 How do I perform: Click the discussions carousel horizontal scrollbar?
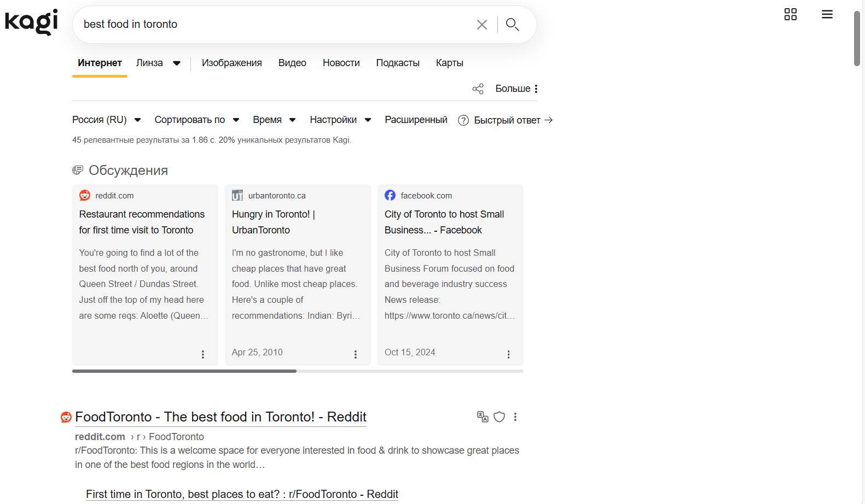(x=184, y=371)
